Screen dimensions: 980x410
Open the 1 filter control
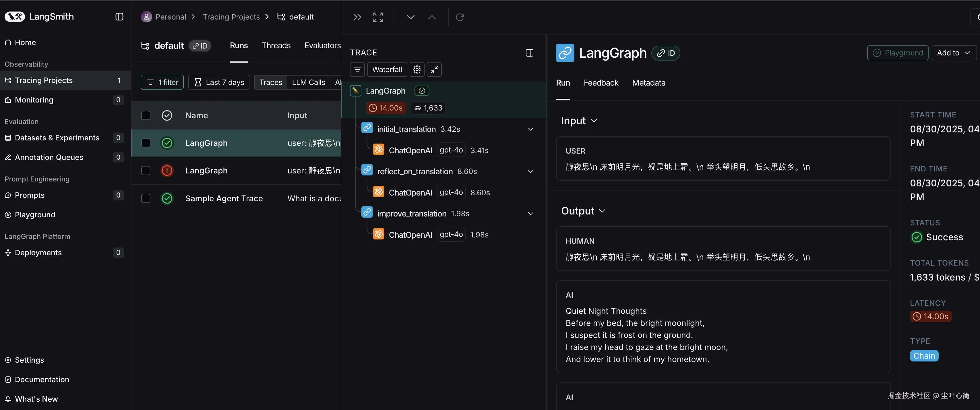[x=162, y=82]
